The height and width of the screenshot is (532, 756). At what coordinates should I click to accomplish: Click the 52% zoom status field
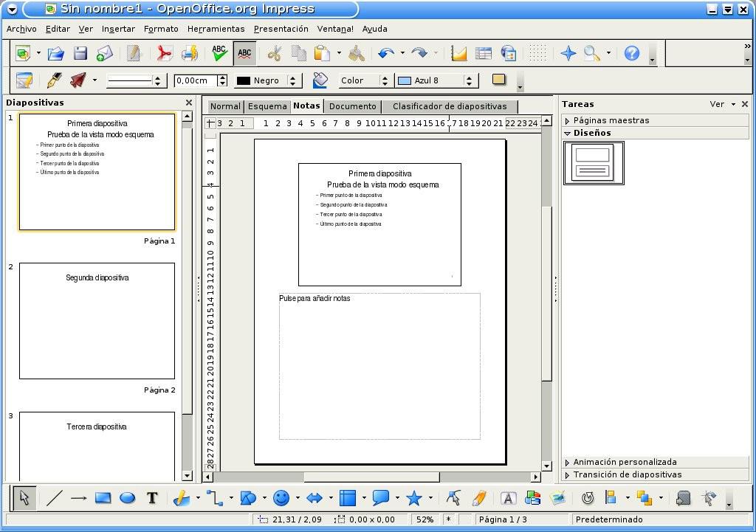click(425, 519)
